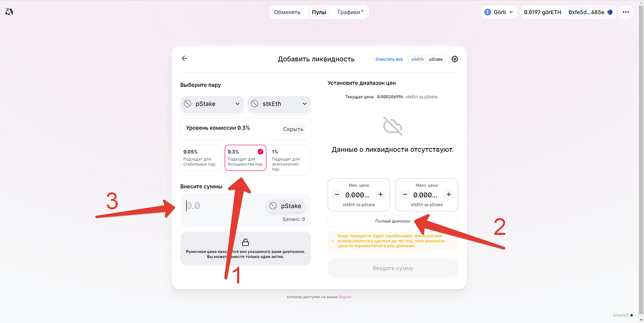This screenshot has width=644, height=323.
Task: Open transaction settings gear icon
Action: pos(454,59)
